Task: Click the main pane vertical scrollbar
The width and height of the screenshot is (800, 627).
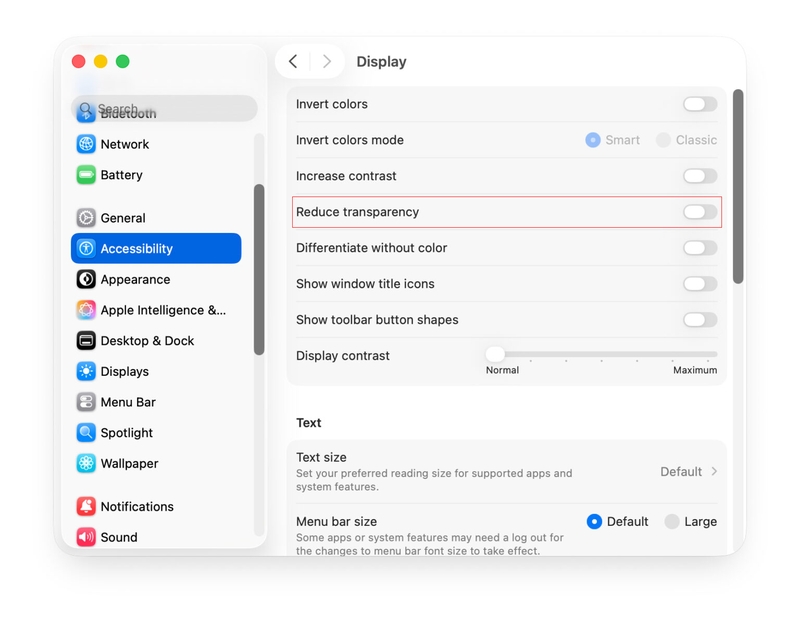Action: click(738, 186)
